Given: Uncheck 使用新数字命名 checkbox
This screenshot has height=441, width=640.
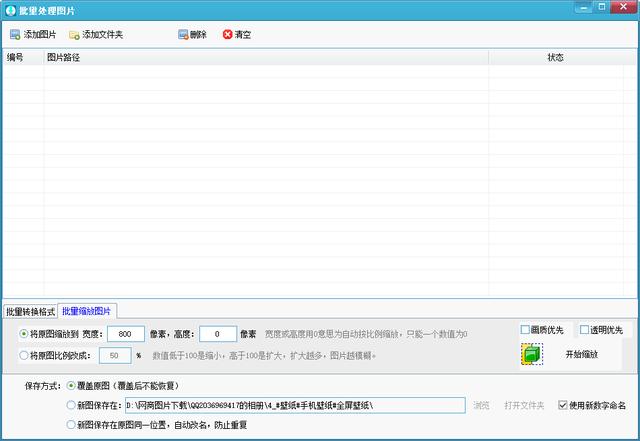Looking at the screenshot, I should pyautogui.click(x=563, y=405).
